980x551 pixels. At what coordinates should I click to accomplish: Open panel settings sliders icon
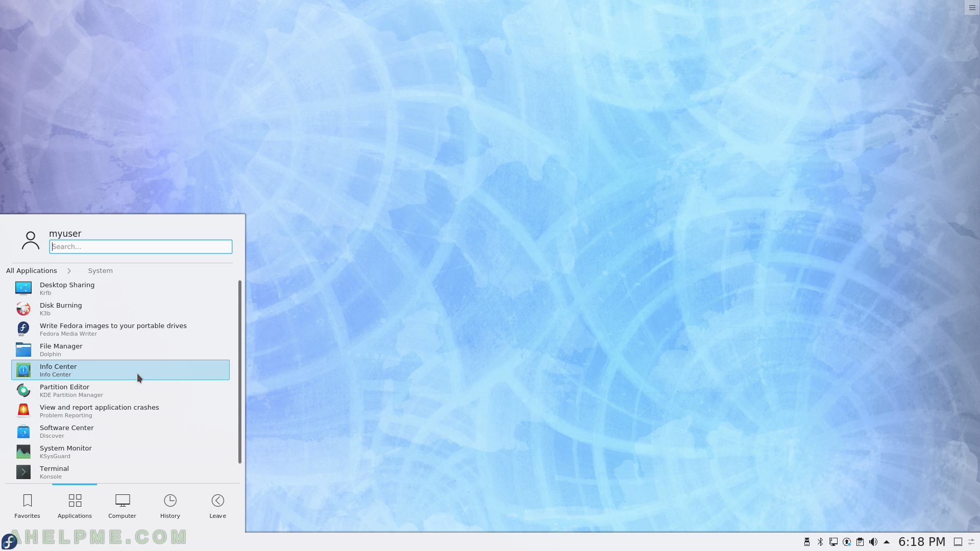972,542
